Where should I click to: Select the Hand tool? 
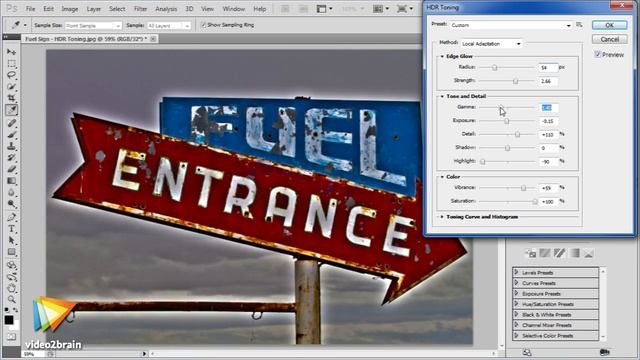(11, 288)
